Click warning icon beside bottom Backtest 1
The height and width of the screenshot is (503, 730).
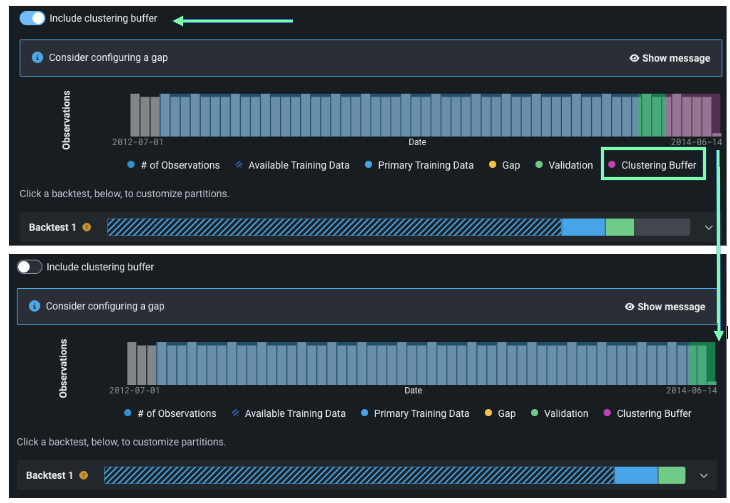[x=84, y=476]
